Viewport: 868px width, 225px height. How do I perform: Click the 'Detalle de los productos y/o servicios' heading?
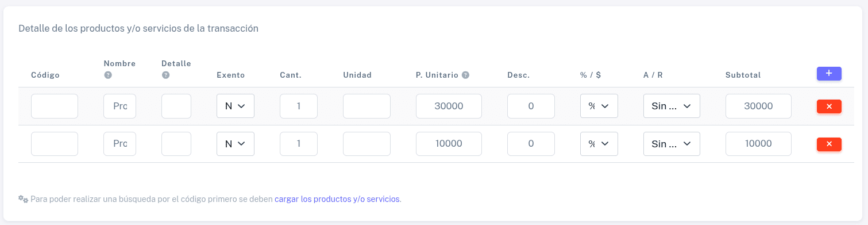pos(138,28)
